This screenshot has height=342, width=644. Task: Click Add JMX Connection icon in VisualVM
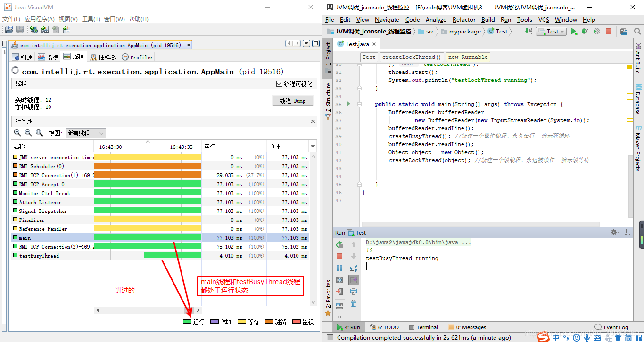tap(45, 30)
